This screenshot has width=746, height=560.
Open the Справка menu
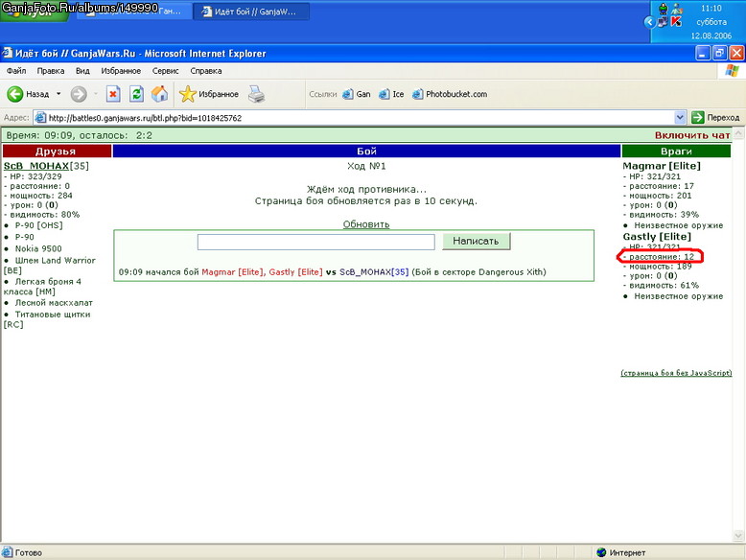[206, 71]
